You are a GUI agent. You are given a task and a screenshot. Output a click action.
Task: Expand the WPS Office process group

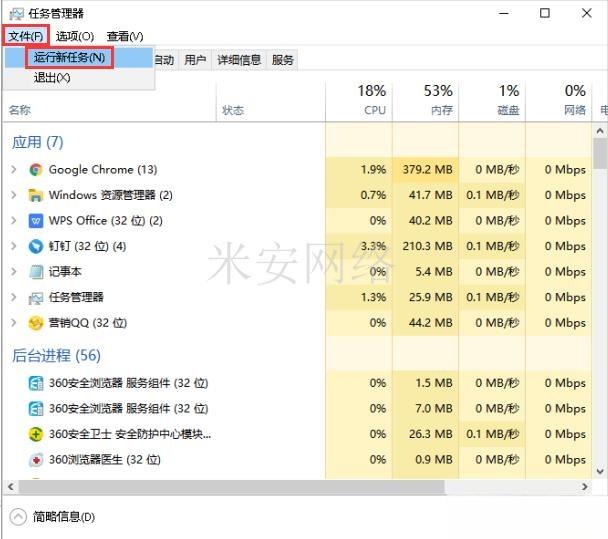point(14,221)
